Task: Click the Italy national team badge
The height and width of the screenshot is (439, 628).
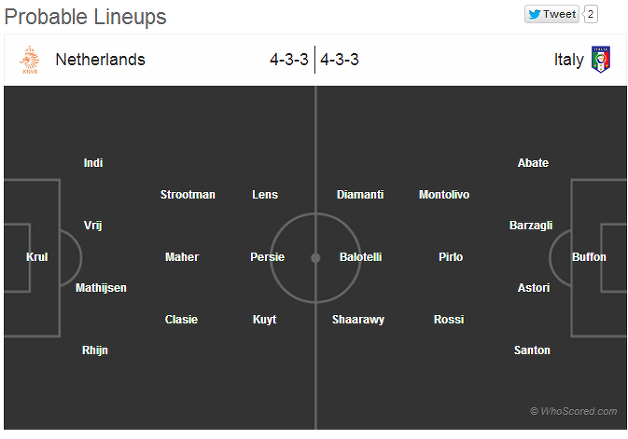Action: pos(601,59)
